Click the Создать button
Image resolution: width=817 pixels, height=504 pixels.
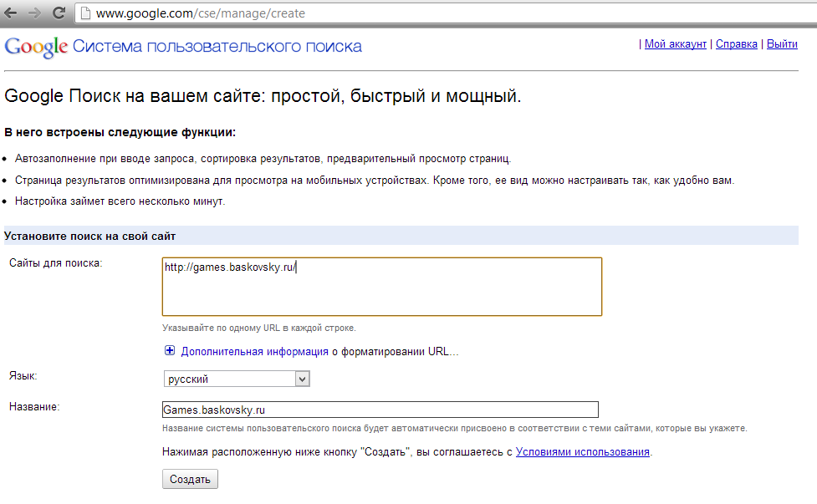point(190,479)
